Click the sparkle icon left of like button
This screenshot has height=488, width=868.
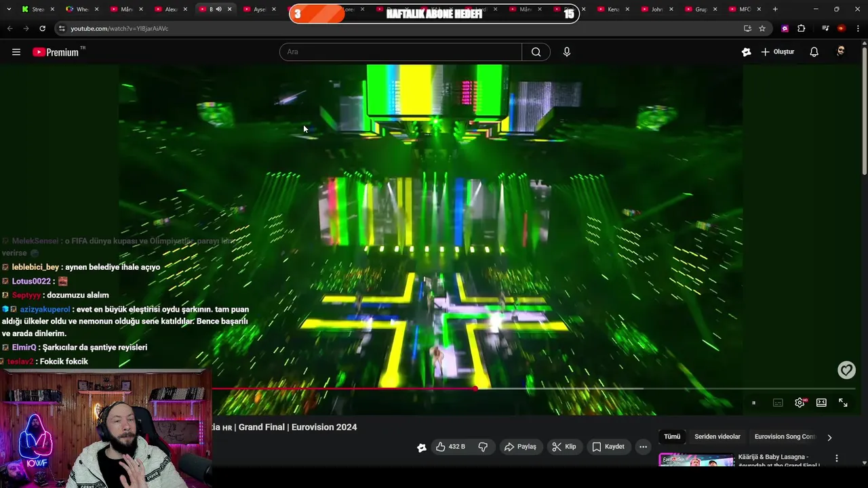click(422, 447)
